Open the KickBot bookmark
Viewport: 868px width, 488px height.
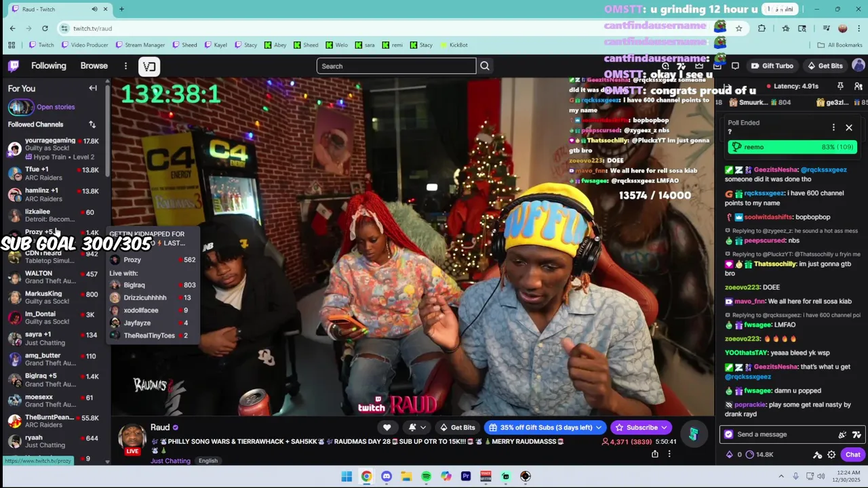(x=454, y=45)
